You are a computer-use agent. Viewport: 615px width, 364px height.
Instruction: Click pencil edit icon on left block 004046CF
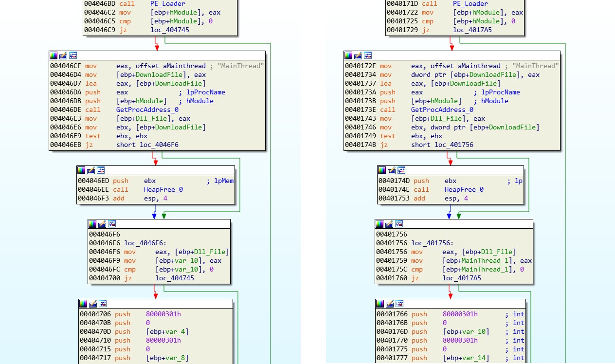coord(63,55)
